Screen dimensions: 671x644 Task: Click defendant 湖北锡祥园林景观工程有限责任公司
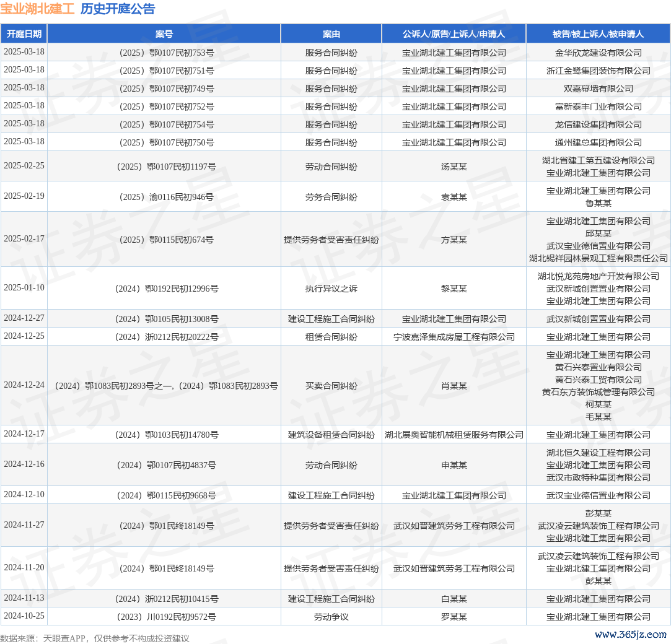tap(599, 258)
